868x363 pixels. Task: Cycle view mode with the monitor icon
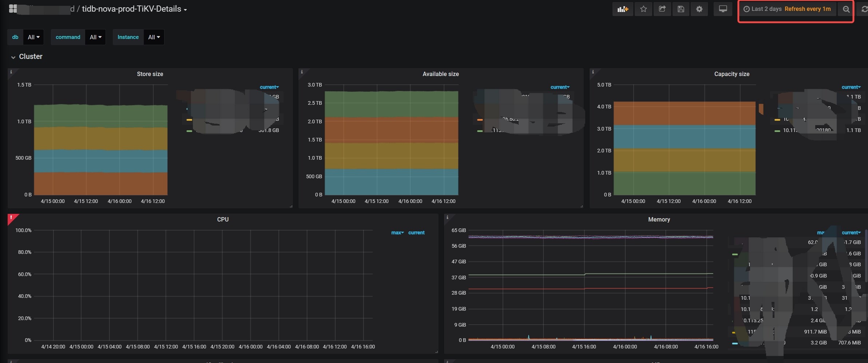click(723, 9)
